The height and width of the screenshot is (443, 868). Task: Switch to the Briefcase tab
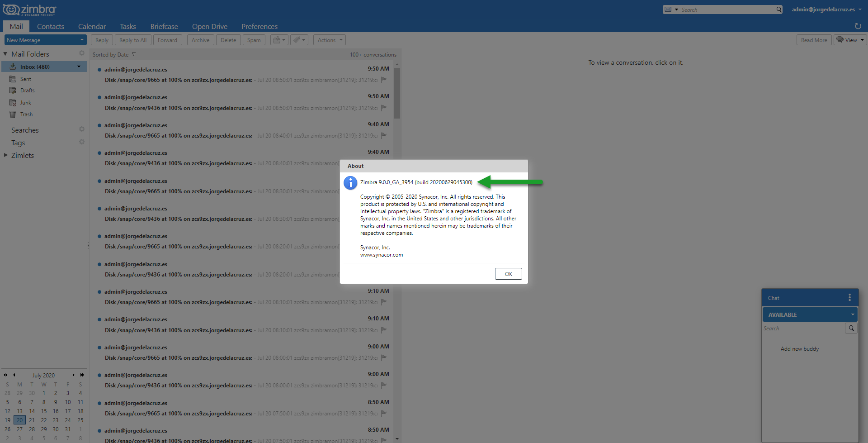164,26
